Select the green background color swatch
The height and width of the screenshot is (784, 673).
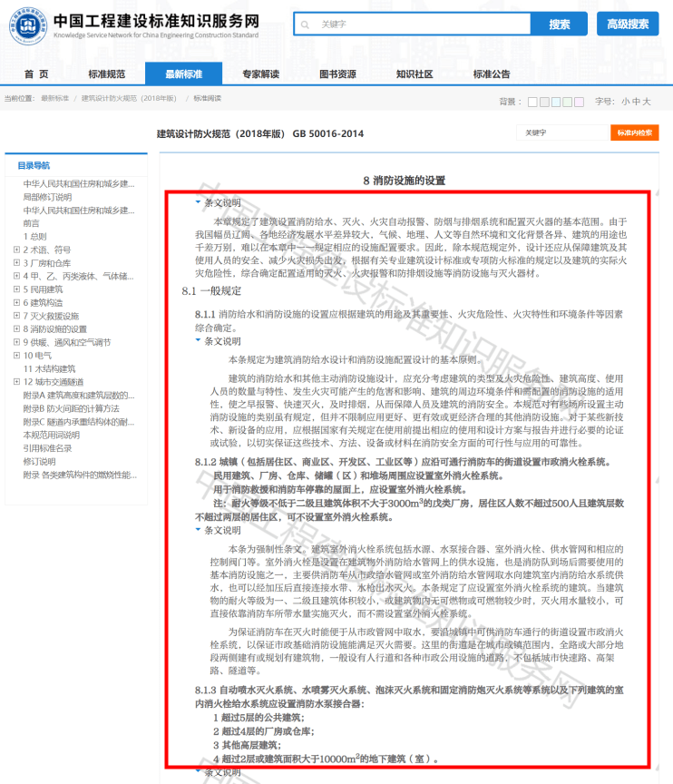click(568, 102)
